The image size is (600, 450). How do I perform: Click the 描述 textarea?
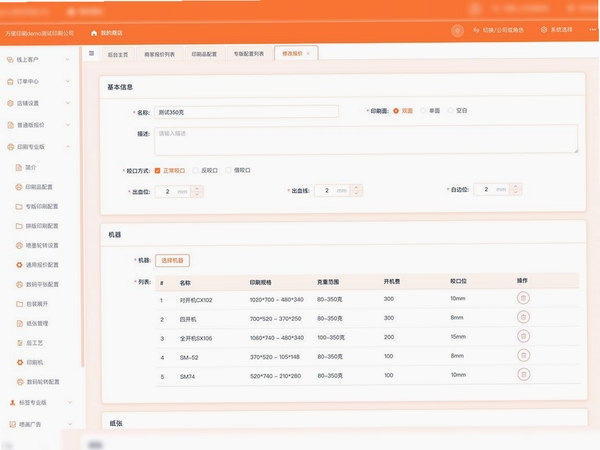(x=366, y=139)
